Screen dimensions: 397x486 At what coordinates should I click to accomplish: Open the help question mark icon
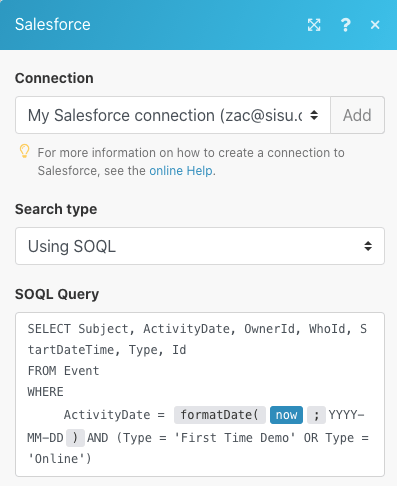(x=345, y=25)
